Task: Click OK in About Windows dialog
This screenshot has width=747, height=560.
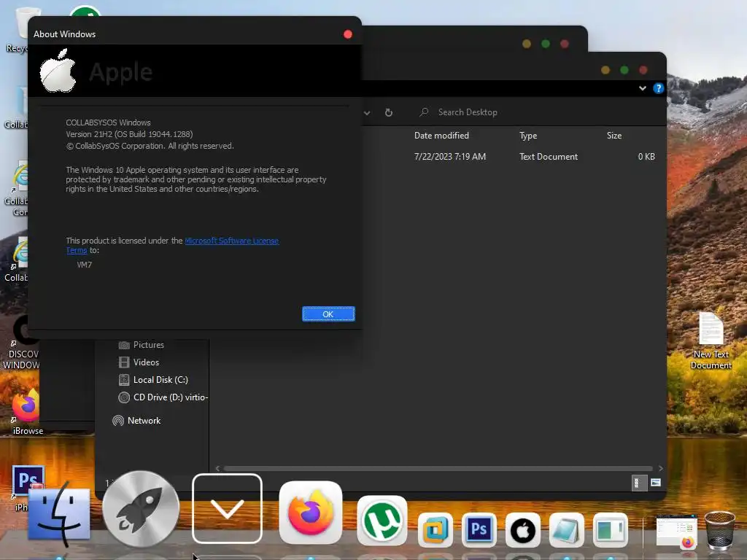Action: [328, 314]
